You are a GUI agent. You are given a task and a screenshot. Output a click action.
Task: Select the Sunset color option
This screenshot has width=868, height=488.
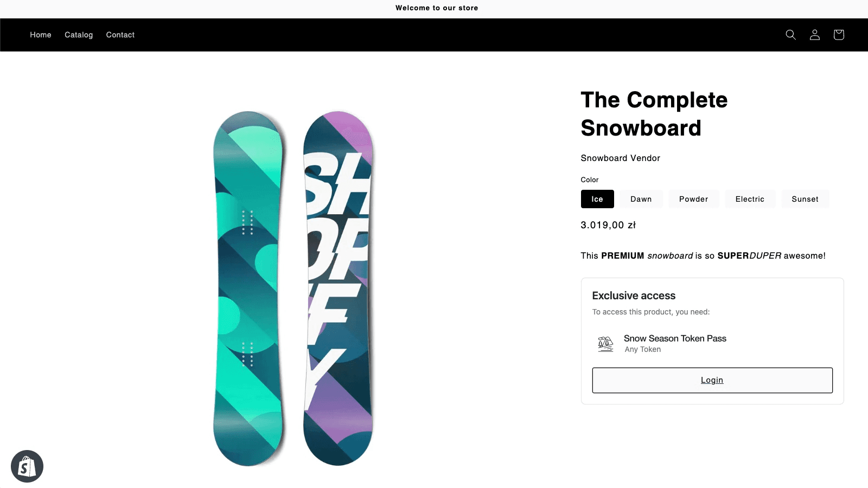[805, 199]
